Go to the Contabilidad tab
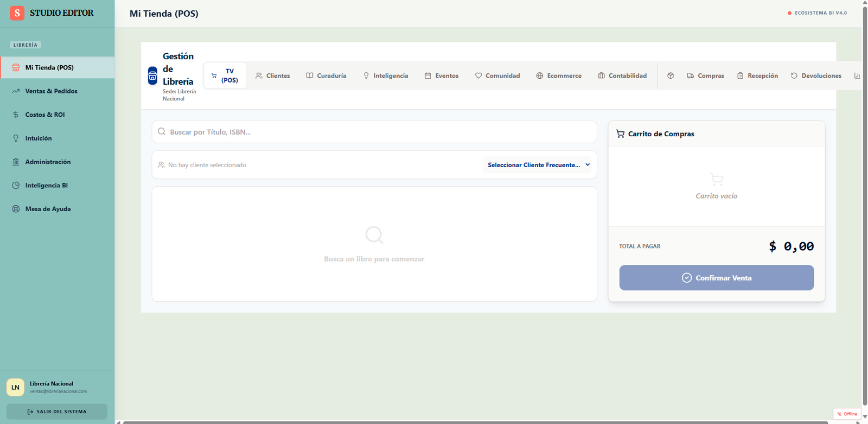 622,75
